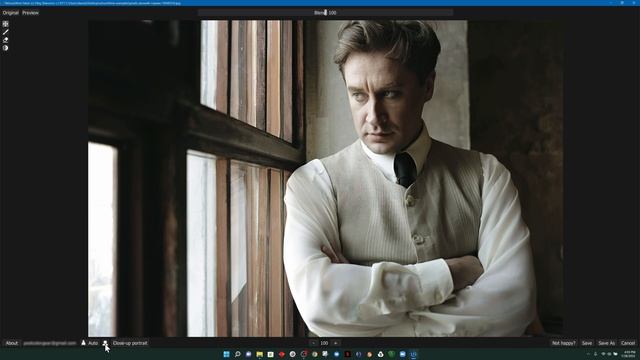Click the Auto mode icon
The height and width of the screenshot is (360, 640).
[x=83, y=343]
